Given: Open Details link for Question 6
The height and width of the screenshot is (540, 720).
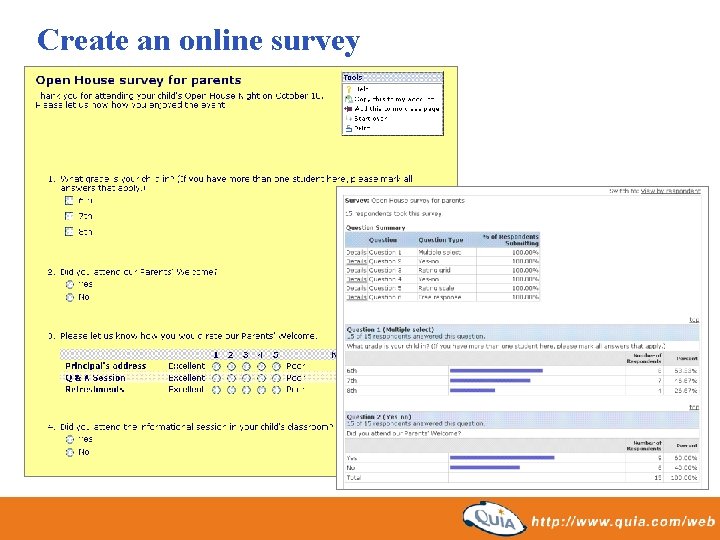Looking at the screenshot, I should coord(356,297).
